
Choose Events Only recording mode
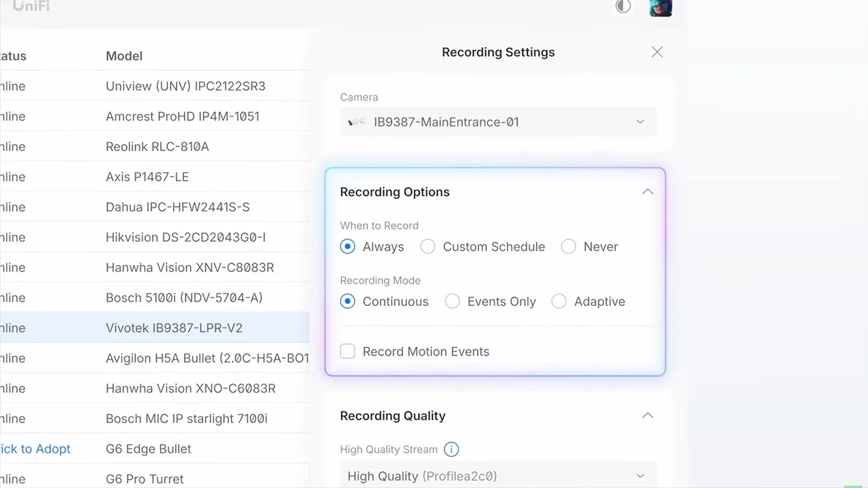pos(452,301)
